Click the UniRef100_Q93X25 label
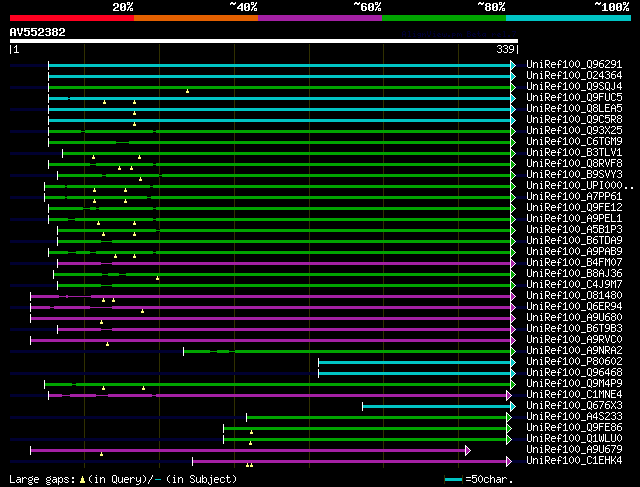This screenshot has width=640, height=487. pyautogui.click(x=574, y=131)
